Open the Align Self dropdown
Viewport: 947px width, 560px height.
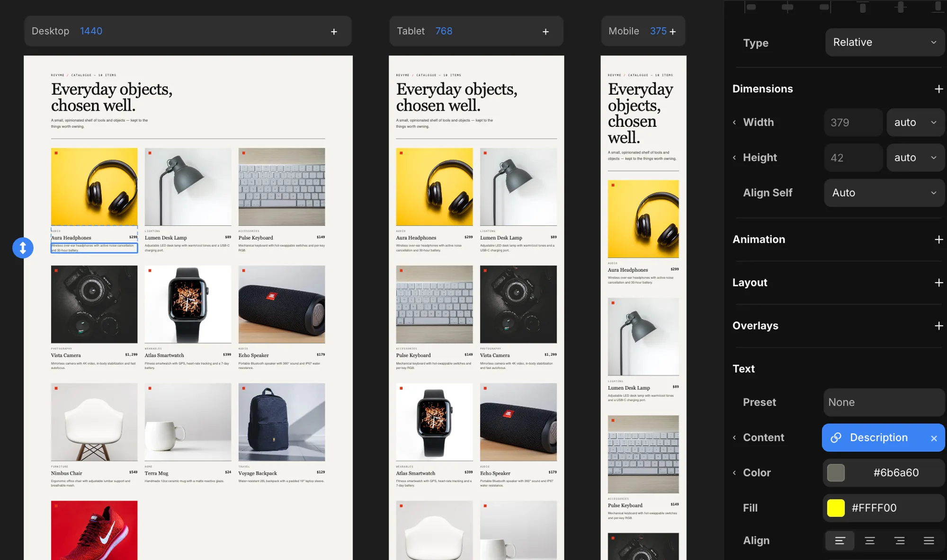point(884,193)
